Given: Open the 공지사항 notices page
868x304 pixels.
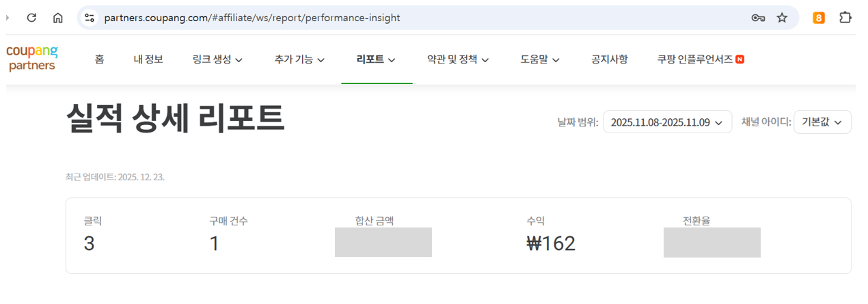Looking at the screenshot, I should (x=610, y=59).
